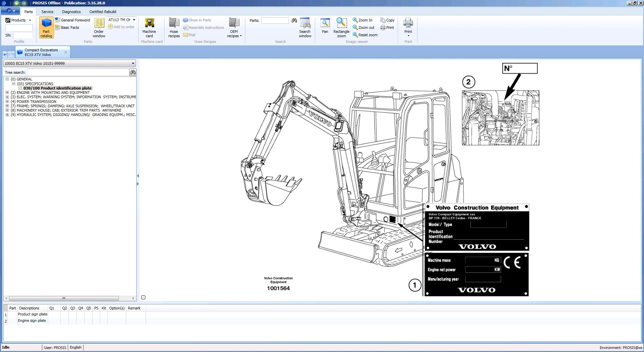Click small Print in Image viewer group

pyautogui.click(x=387, y=27)
